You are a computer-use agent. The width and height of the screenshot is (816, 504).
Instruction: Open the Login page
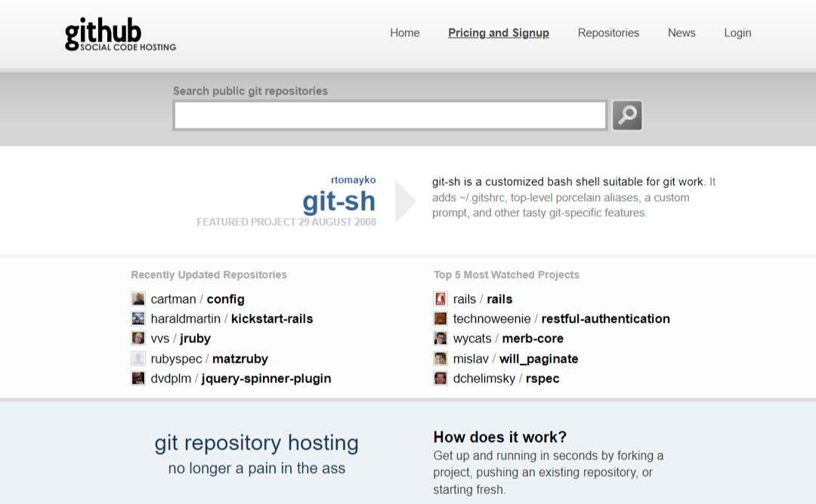[x=737, y=32]
